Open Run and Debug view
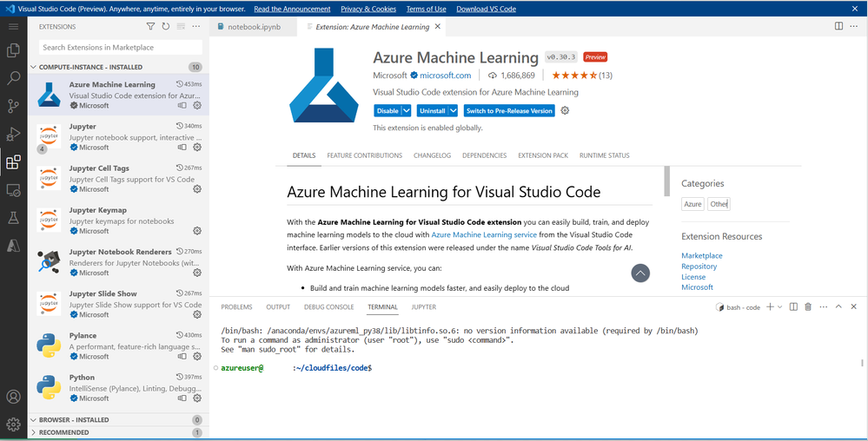 (x=13, y=134)
